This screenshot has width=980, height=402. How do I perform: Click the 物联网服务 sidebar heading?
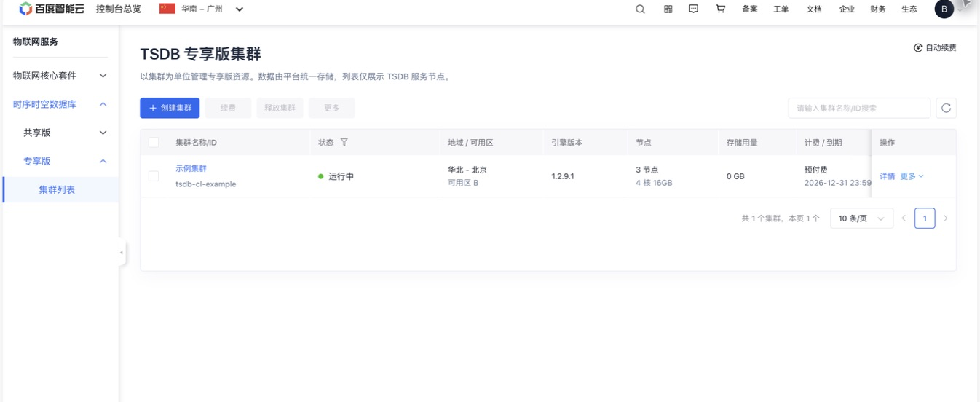(x=36, y=42)
